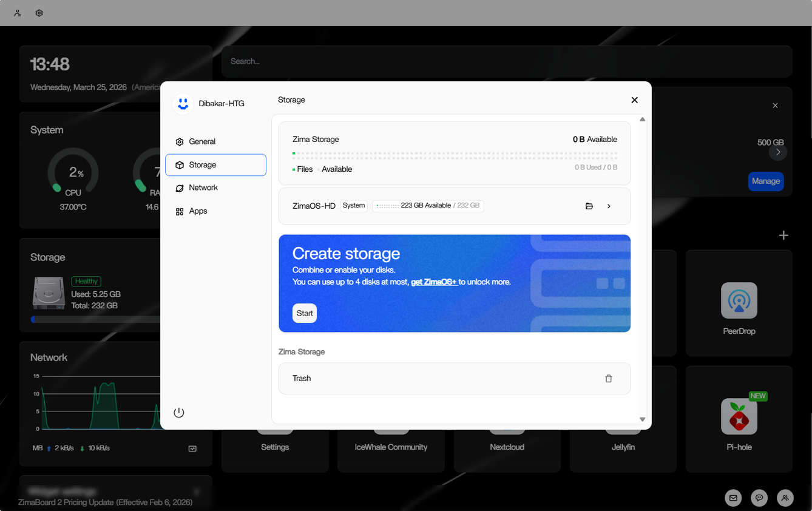812x511 pixels.
Task: Open the General settings section
Action: click(x=215, y=141)
